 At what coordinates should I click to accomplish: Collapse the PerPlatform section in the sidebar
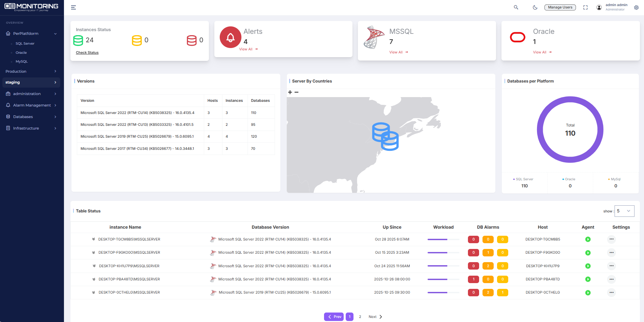tap(55, 33)
